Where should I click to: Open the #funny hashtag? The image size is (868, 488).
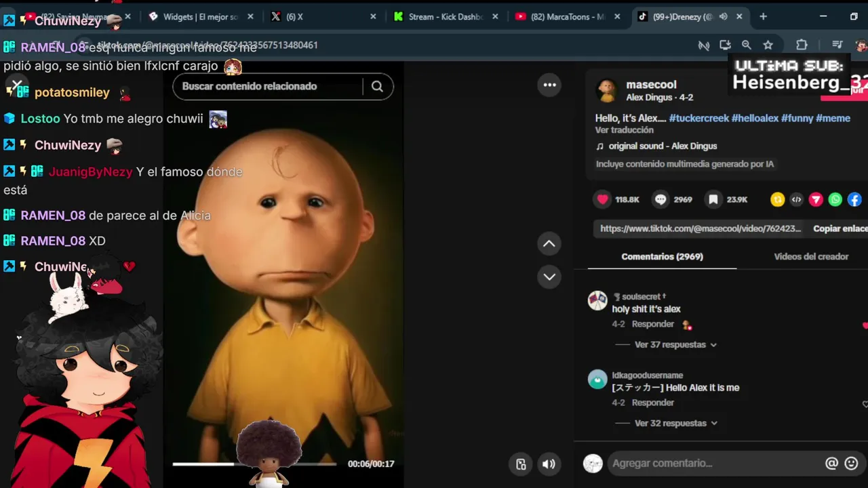(x=797, y=118)
